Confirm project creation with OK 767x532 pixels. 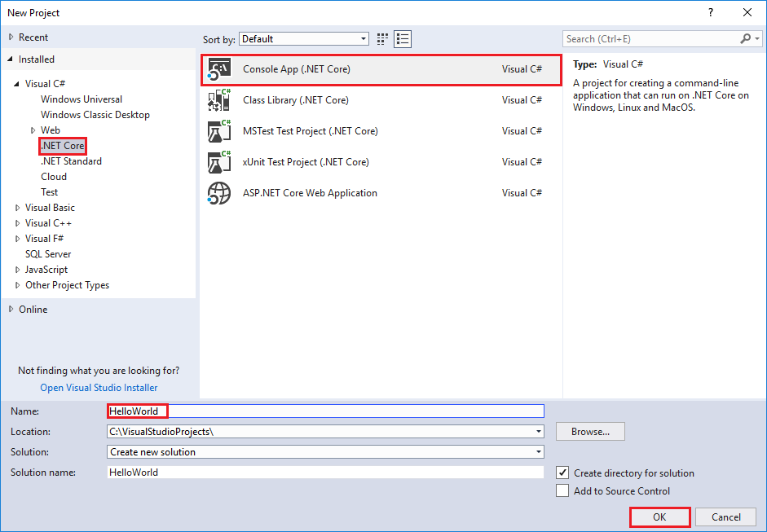(659, 517)
